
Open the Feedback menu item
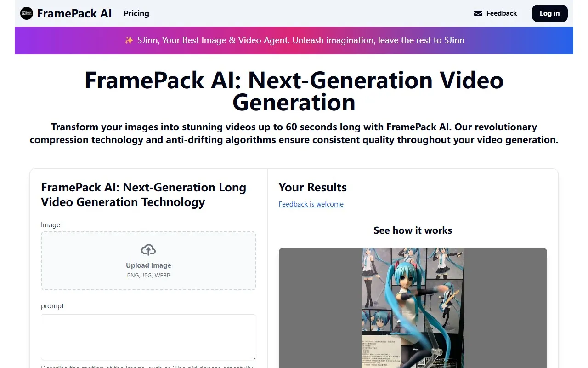click(495, 13)
